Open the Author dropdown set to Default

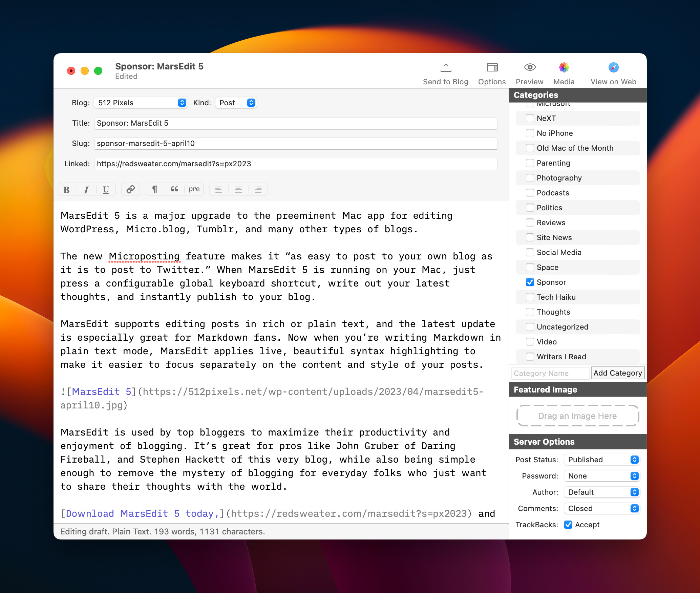click(x=602, y=492)
